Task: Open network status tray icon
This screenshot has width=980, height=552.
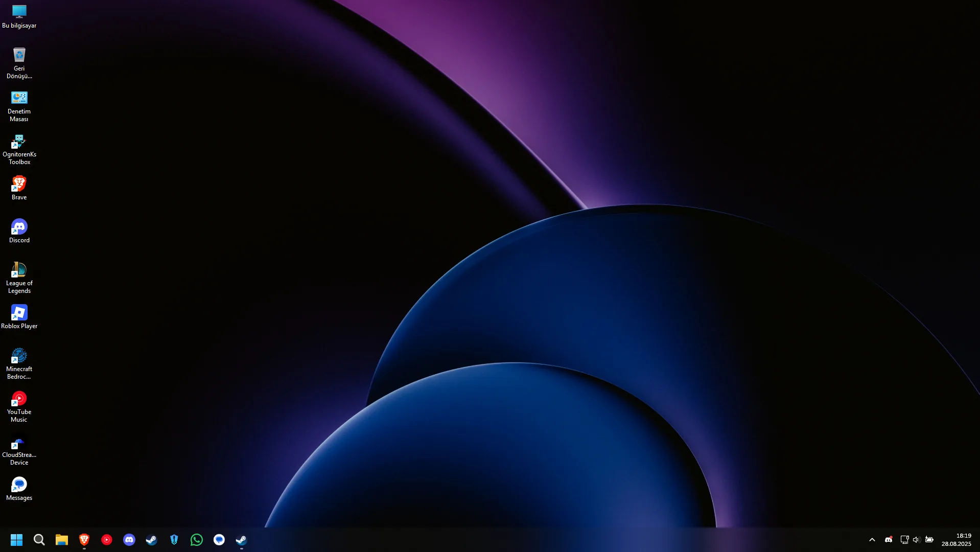Action: click(x=904, y=540)
